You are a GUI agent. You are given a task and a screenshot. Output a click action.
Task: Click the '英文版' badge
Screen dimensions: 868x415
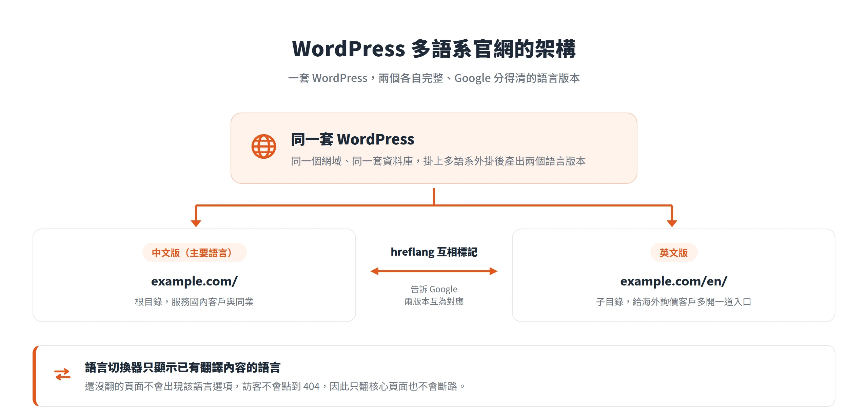674,253
